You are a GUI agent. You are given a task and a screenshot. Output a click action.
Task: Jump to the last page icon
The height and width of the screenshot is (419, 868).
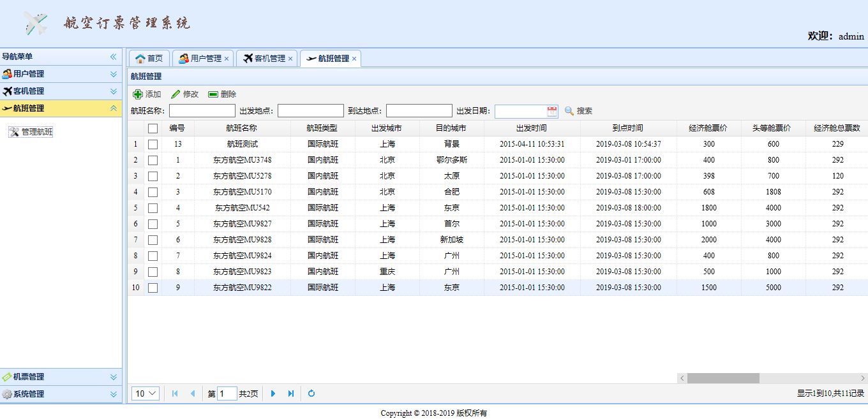click(291, 393)
